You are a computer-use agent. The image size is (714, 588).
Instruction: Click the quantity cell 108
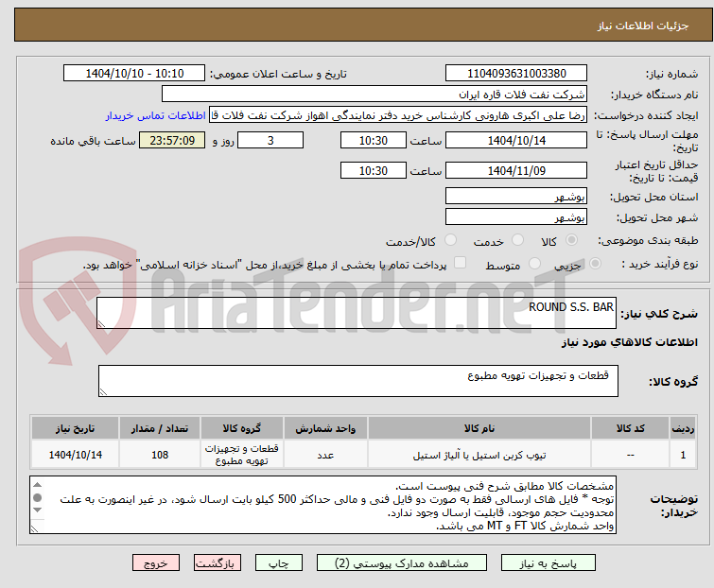(x=160, y=455)
